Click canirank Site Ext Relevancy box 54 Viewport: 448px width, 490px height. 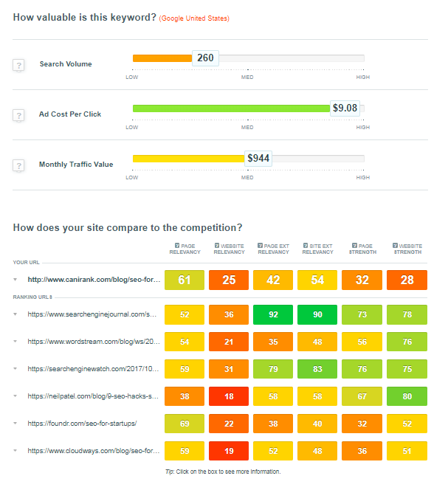click(x=317, y=280)
